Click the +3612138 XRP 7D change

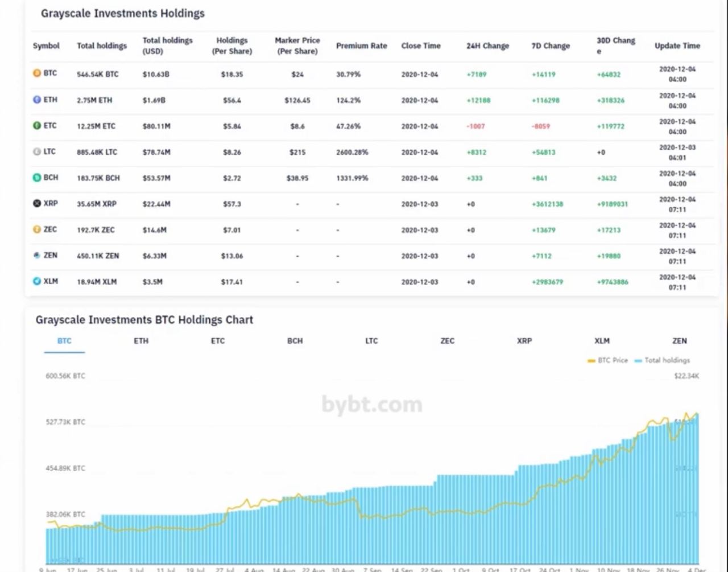547,204
